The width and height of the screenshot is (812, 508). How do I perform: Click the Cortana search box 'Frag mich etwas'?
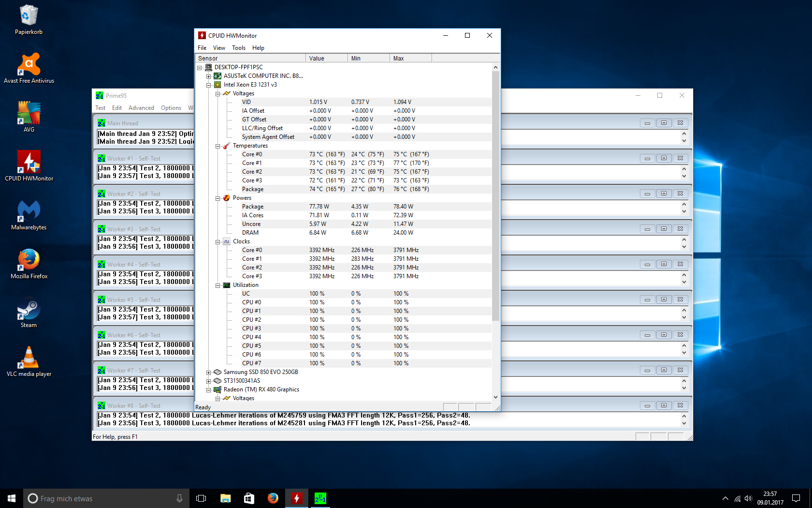[106, 498]
